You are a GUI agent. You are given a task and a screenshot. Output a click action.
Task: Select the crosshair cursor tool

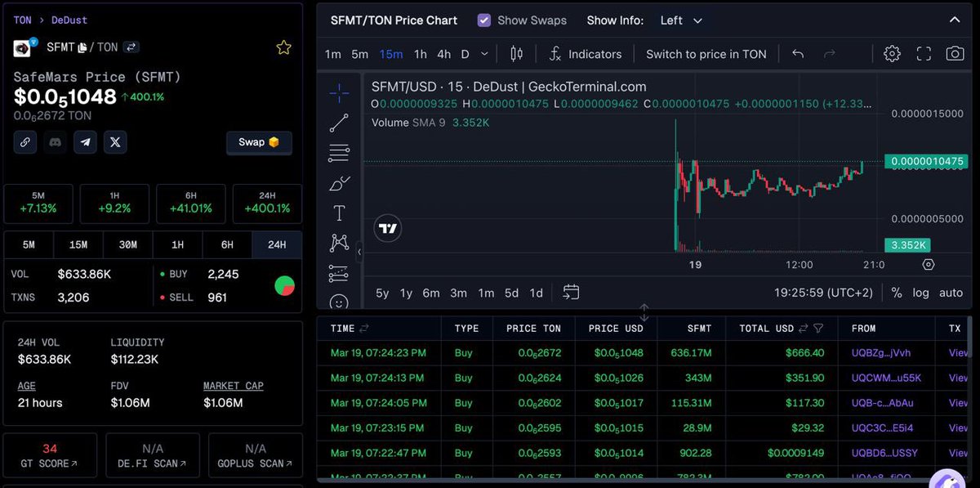pos(339,92)
